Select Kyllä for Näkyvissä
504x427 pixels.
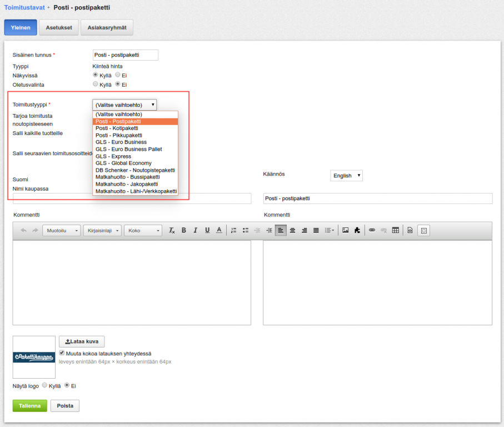coord(95,75)
